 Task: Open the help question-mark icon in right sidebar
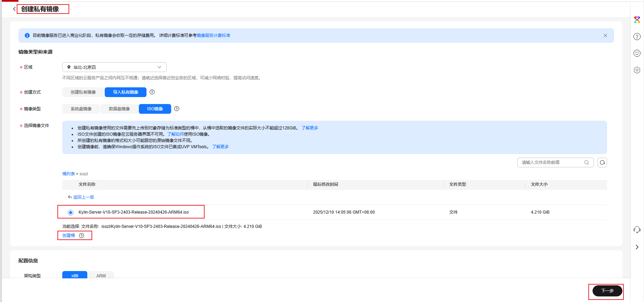click(637, 37)
